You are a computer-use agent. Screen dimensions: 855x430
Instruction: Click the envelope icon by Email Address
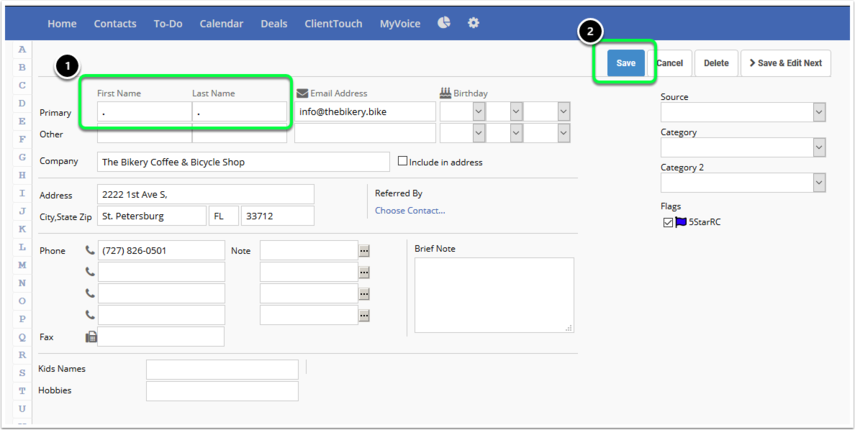(x=302, y=94)
